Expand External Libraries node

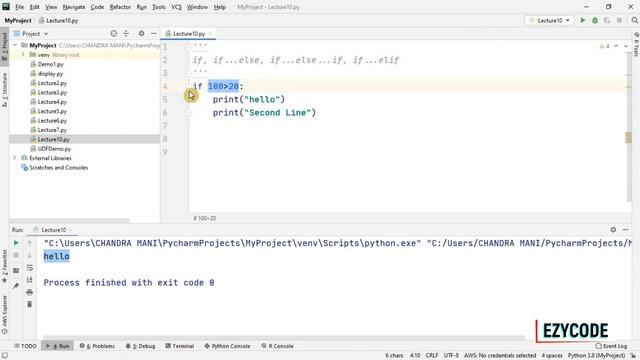tap(15, 158)
